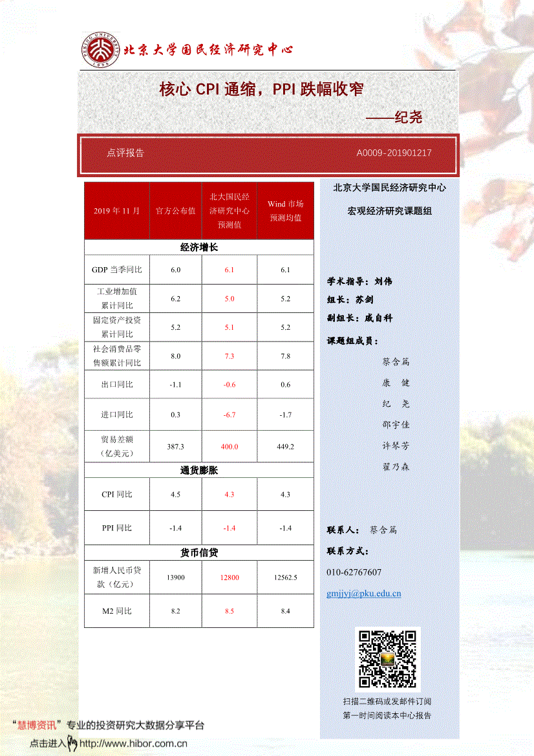The width and height of the screenshot is (534, 756).
Task: Click the QR code image
Action: tap(387, 659)
